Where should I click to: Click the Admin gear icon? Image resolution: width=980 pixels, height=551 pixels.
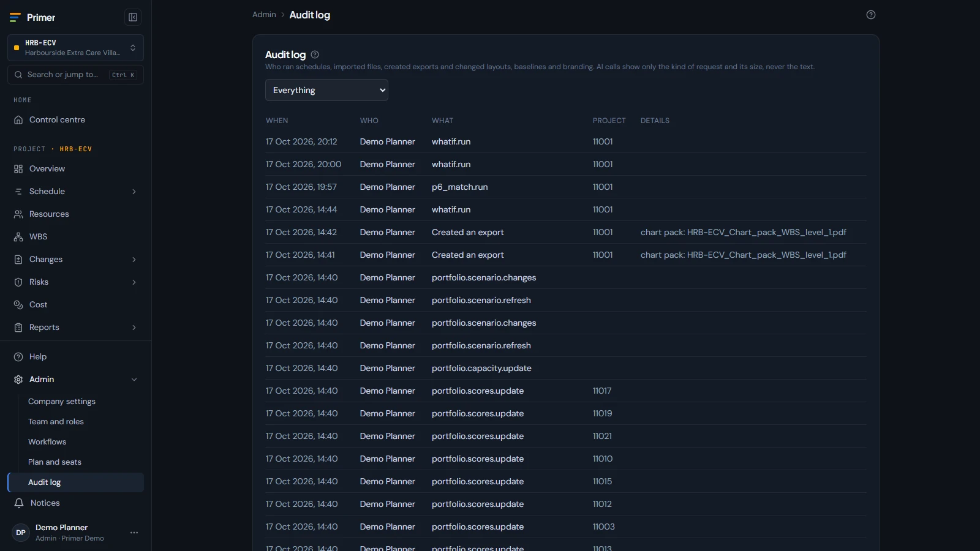click(x=18, y=380)
